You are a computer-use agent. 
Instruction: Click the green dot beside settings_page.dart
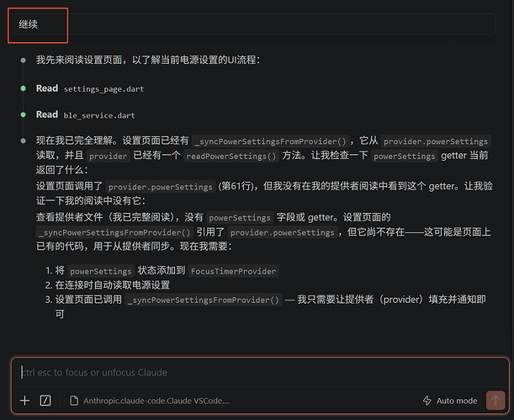[24, 88]
